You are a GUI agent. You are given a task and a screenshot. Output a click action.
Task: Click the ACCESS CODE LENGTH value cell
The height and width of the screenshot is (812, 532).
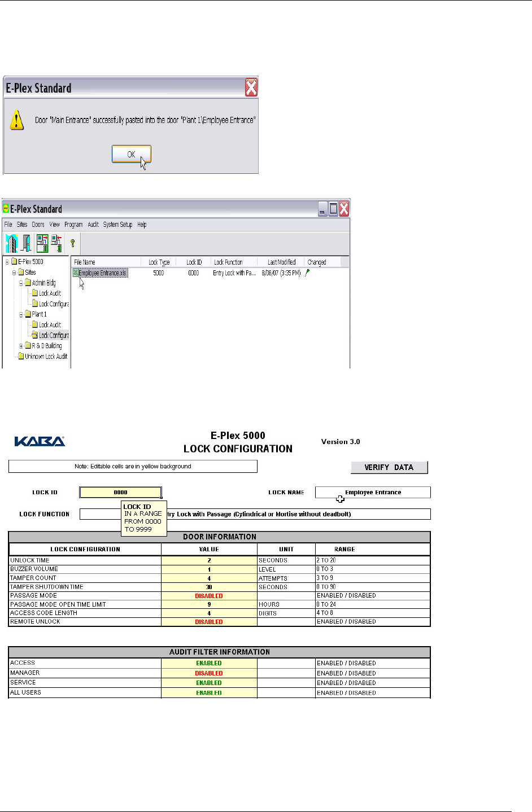209,613
